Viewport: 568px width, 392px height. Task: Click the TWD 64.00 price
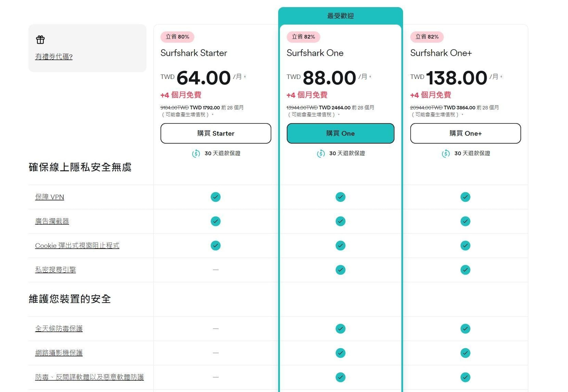[195, 78]
